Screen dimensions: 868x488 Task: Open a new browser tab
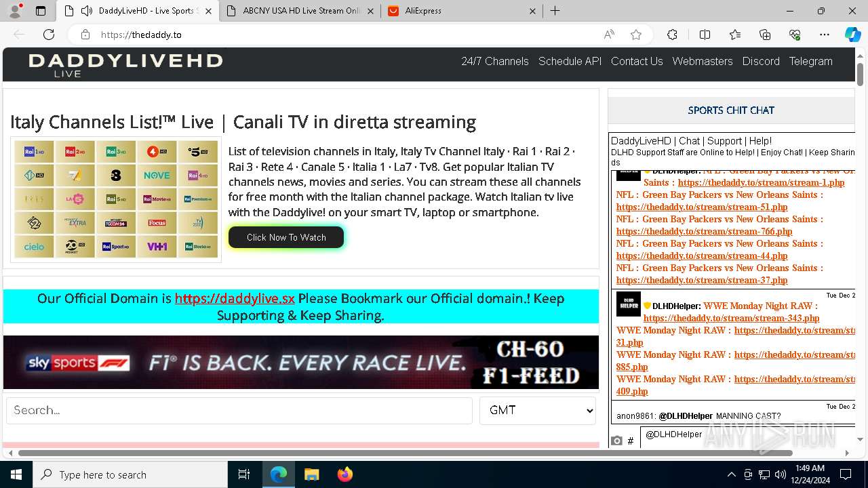pyautogui.click(x=555, y=11)
